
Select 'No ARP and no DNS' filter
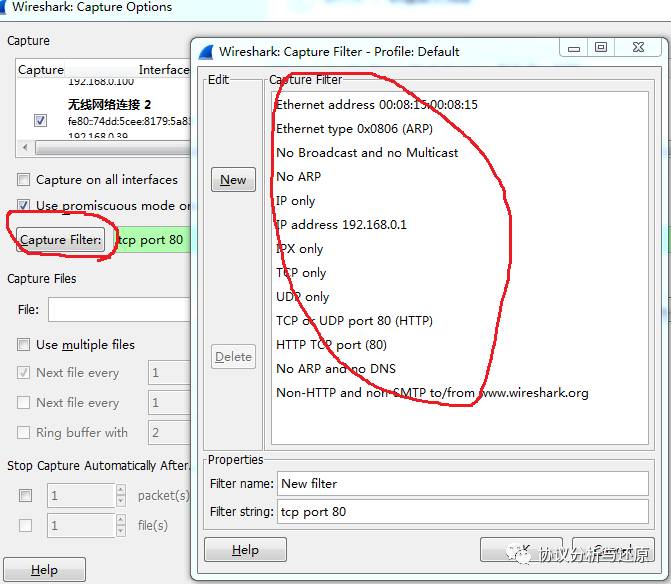[336, 368]
